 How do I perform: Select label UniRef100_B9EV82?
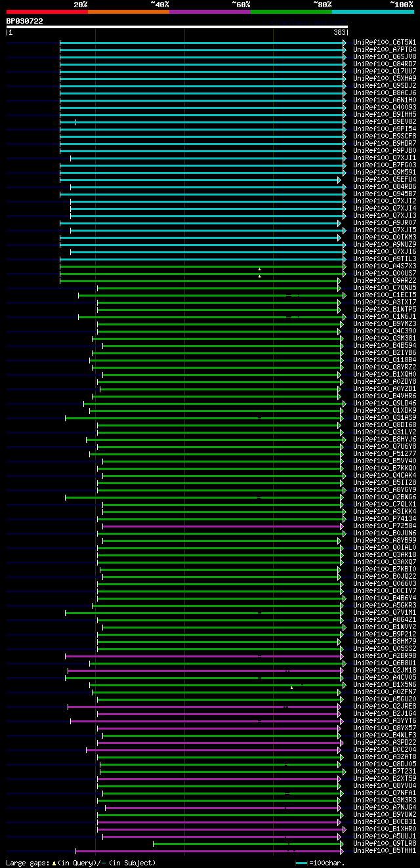pyautogui.click(x=385, y=121)
